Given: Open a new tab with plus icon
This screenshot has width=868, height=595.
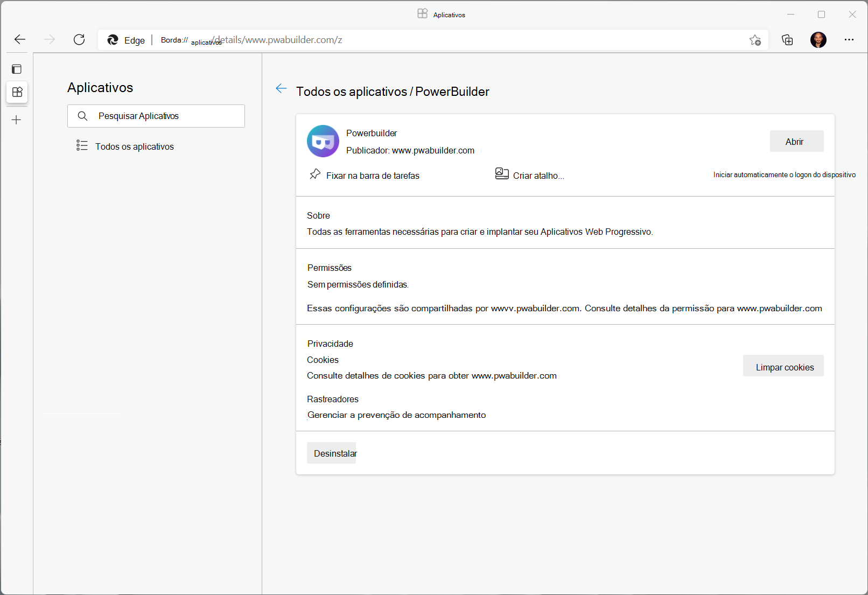Looking at the screenshot, I should click(x=17, y=120).
